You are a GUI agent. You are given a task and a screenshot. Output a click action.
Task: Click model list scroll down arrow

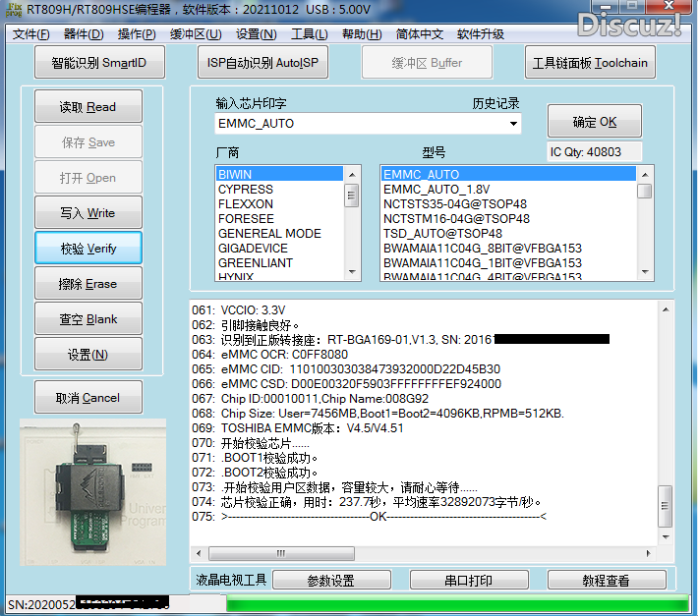click(x=645, y=271)
